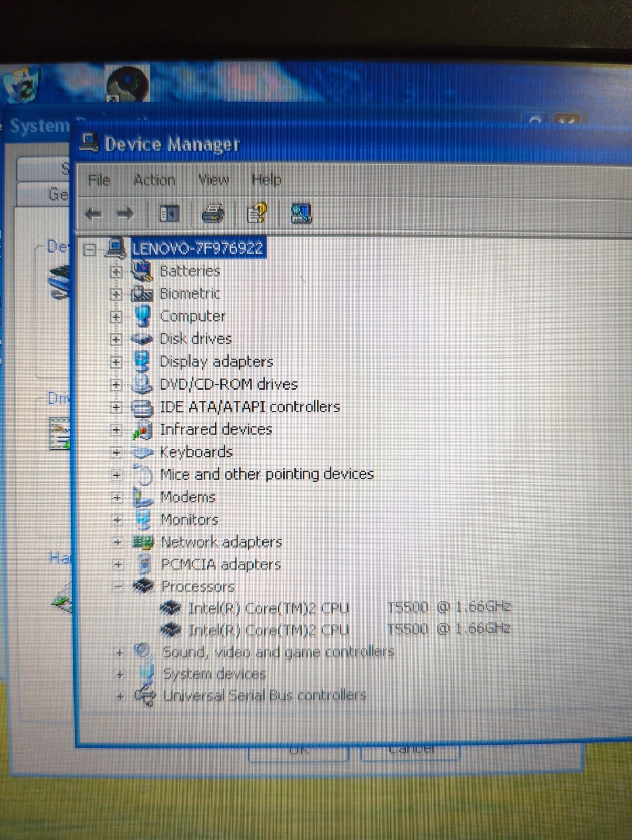Expand Mice and other pointing devices
This screenshot has height=840, width=632.
(117, 475)
